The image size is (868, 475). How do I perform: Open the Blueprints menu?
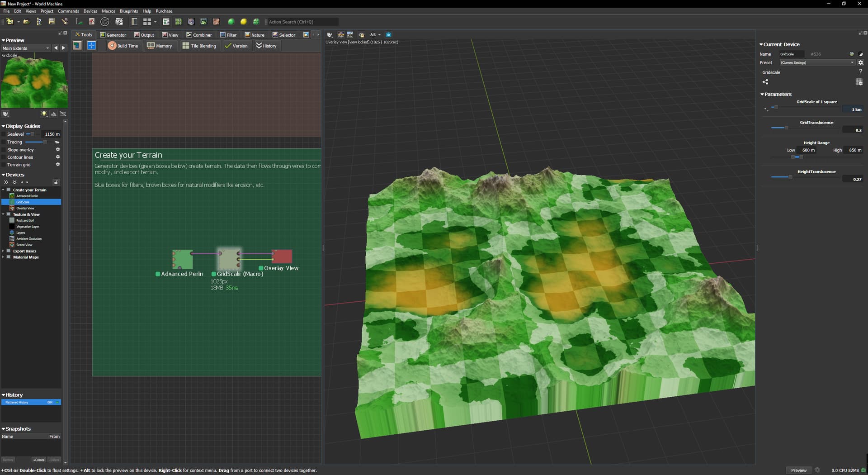[x=129, y=11]
